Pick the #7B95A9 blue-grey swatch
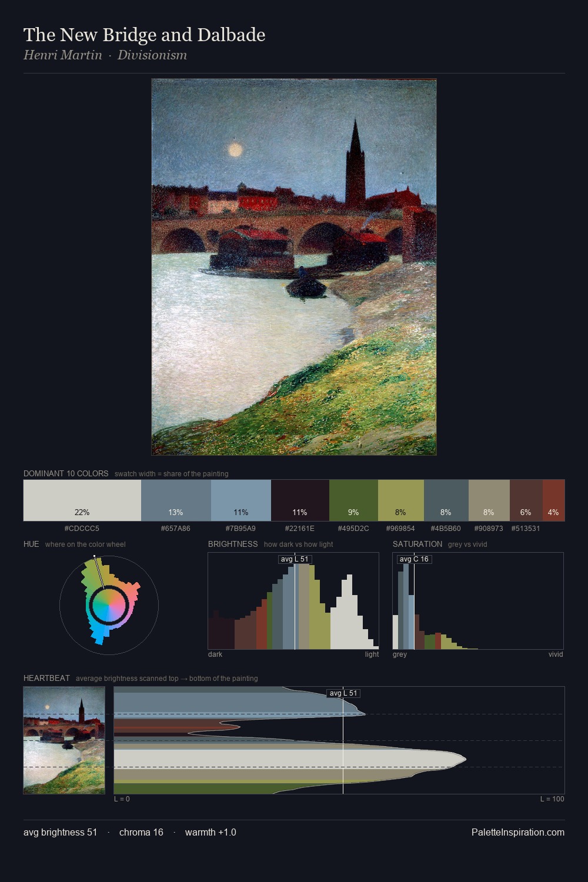The height and width of the screenshot is (882, 588). [241, 500]
